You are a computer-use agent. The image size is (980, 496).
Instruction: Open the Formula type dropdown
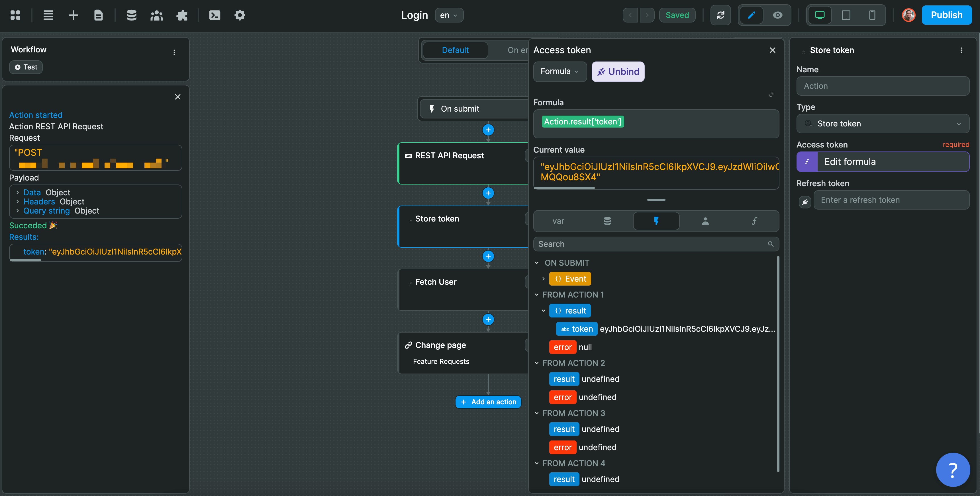point(560,71)
